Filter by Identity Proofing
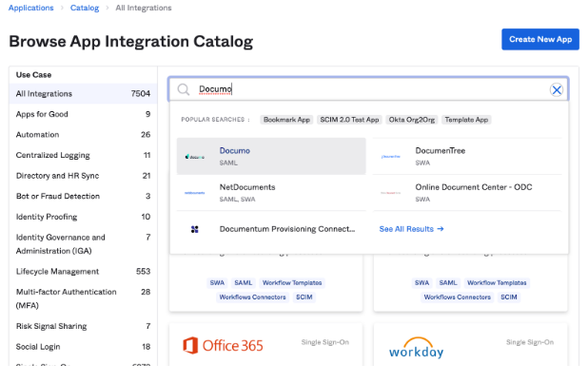The image size is (588, 383). pos(83,217)
